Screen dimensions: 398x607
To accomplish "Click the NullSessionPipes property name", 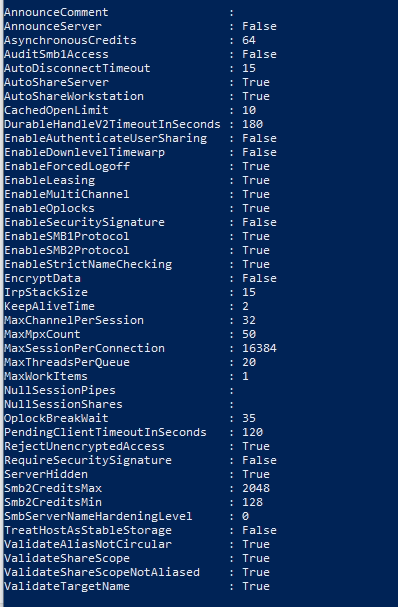I will (60, 390).
